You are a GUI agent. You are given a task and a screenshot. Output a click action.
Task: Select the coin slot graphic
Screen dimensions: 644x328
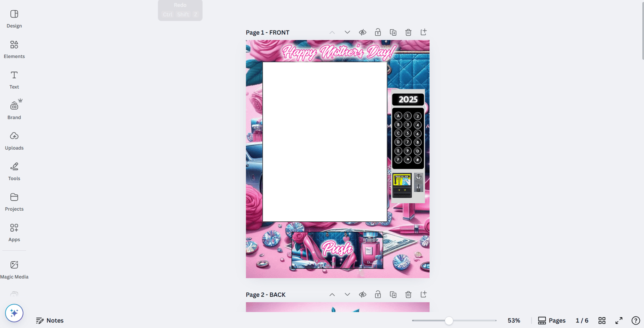418,183
